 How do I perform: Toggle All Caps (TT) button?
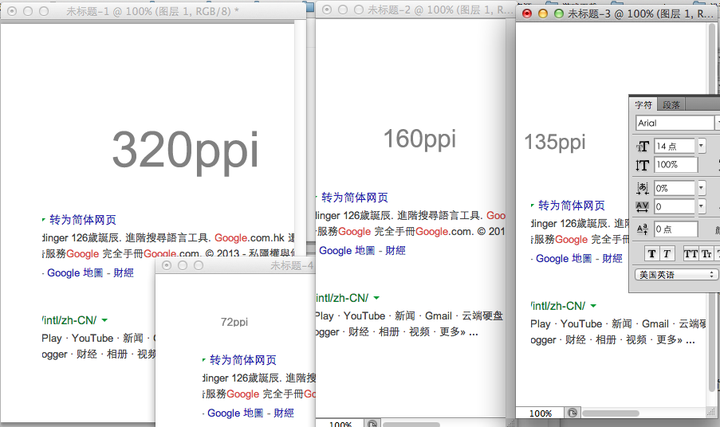pyautogui.click(x=691, y=253)
